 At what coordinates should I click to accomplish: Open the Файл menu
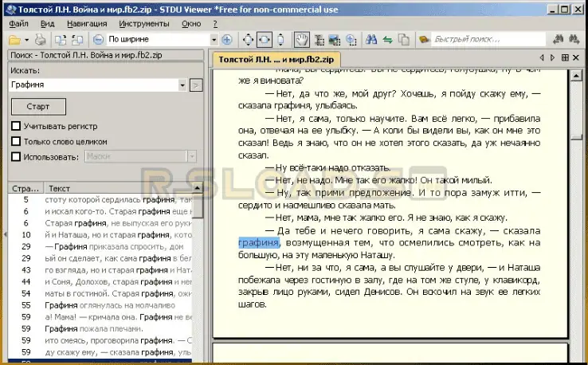[19, 24]
